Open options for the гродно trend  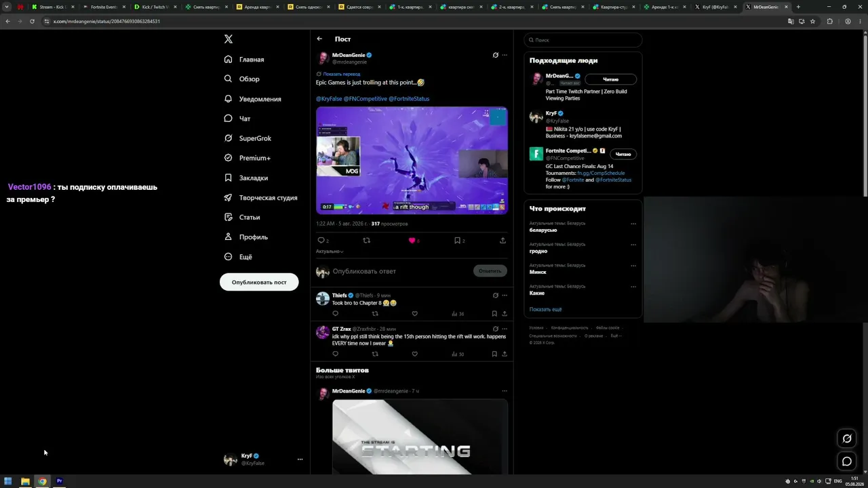pyautogui.click(x=633, y=245)
